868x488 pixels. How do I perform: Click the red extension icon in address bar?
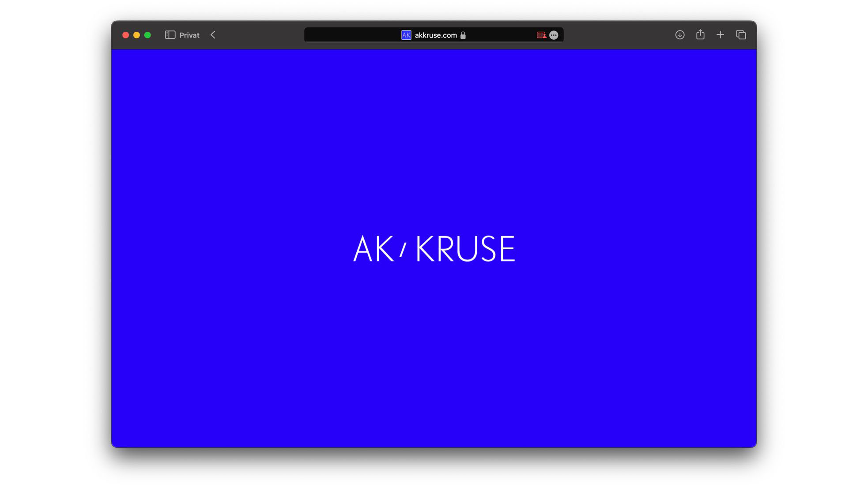click(x=541, y=35)
